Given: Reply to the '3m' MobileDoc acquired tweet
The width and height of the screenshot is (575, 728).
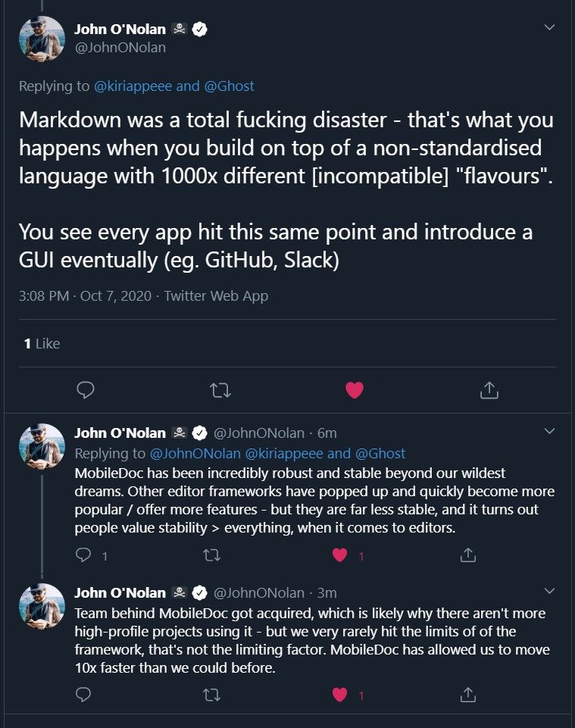Looking at the screenshot, I should [x=85, y=694].
